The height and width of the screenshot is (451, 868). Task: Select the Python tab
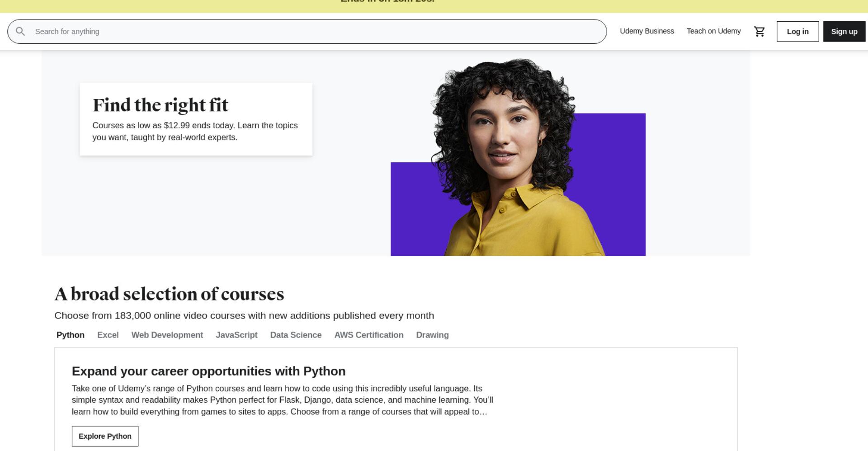click(x=71, y=335)
